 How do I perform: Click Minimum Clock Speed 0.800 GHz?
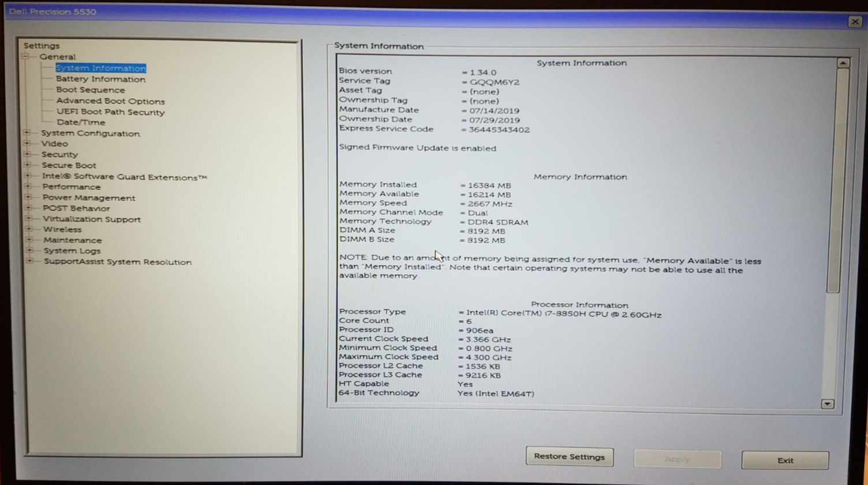(489, 349)
